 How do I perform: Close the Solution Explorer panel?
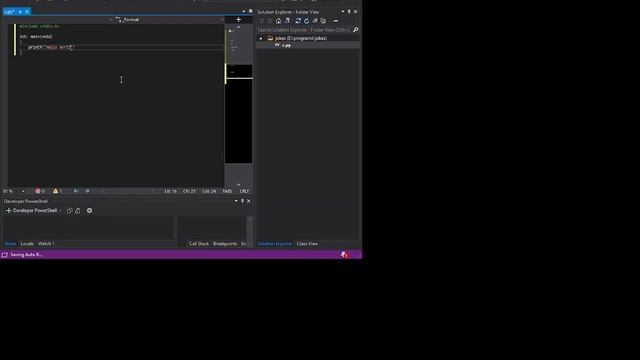coord(356,12)
